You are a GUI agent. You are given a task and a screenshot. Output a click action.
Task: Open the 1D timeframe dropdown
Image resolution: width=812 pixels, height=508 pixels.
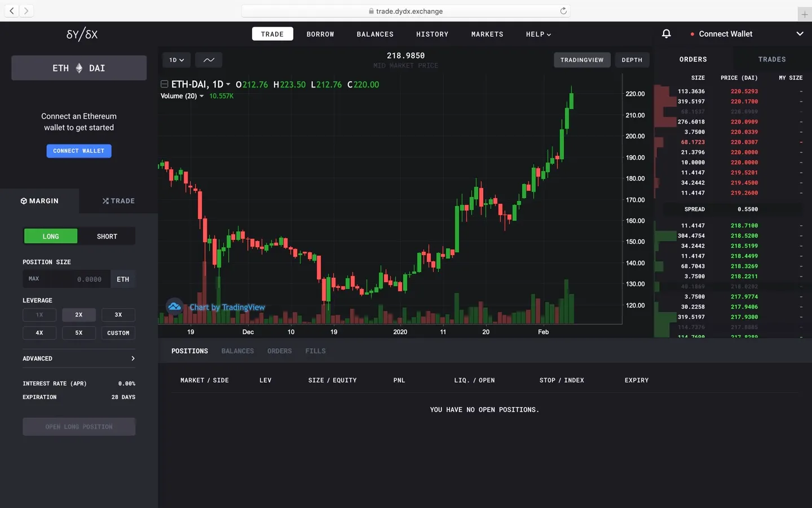[x=176, y=60]
